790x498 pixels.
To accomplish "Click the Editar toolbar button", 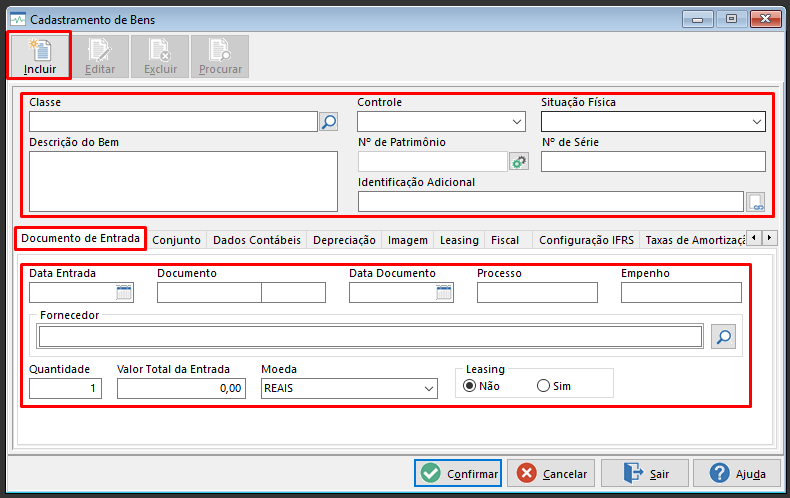I will point(100,56).
